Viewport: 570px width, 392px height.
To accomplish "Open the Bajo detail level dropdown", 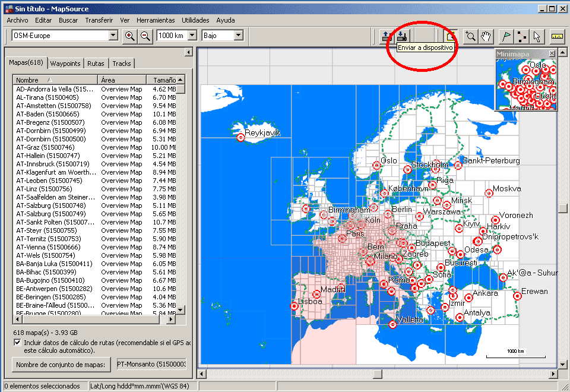I will 239,35.
